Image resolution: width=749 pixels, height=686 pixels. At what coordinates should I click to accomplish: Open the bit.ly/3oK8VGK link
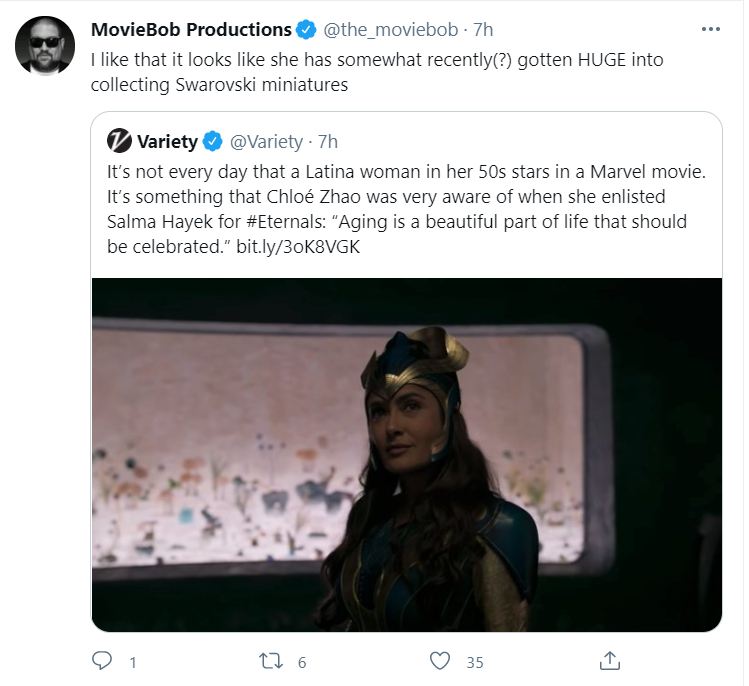tap(298, 247)
